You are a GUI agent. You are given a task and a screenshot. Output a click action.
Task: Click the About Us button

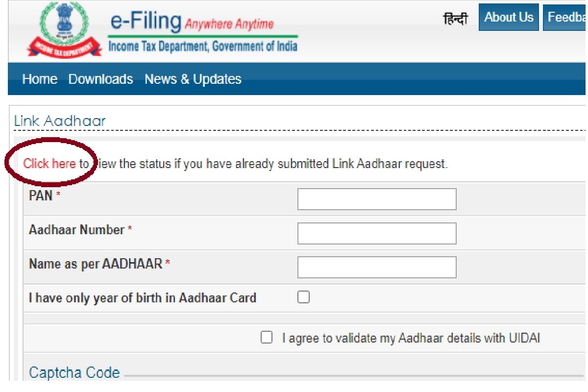508,17
